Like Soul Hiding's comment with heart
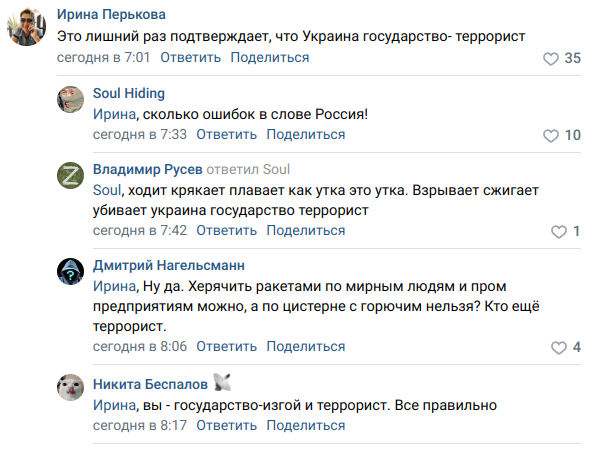The height and width of the screenshot is (449, 604). coord(549,135)
